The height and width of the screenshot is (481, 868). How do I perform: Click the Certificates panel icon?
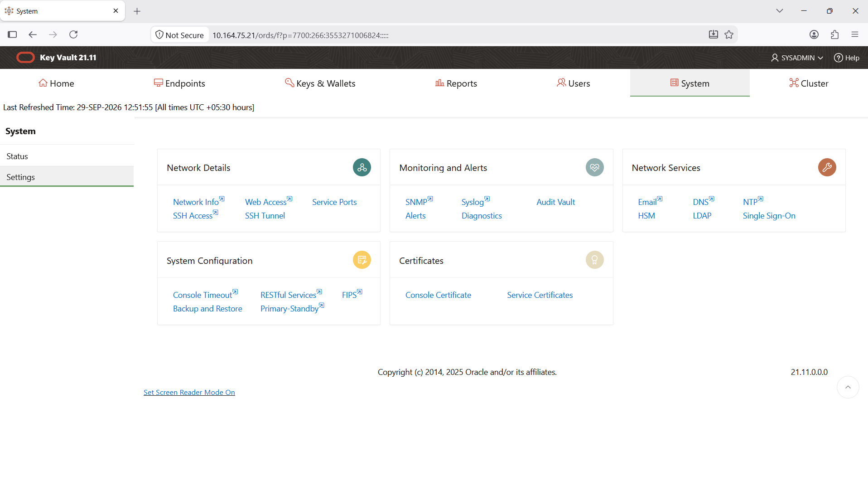pyautogui.click(x=595, y=260)
